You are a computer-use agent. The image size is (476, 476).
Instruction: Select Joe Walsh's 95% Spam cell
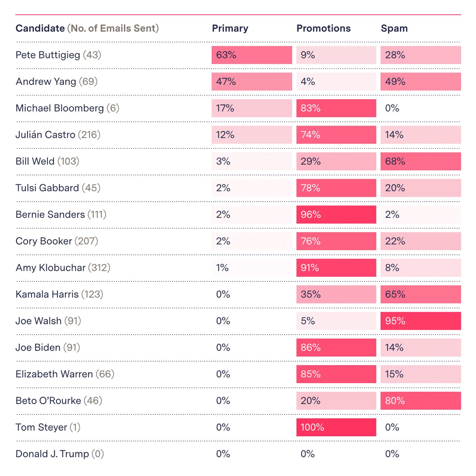(421, 321)
